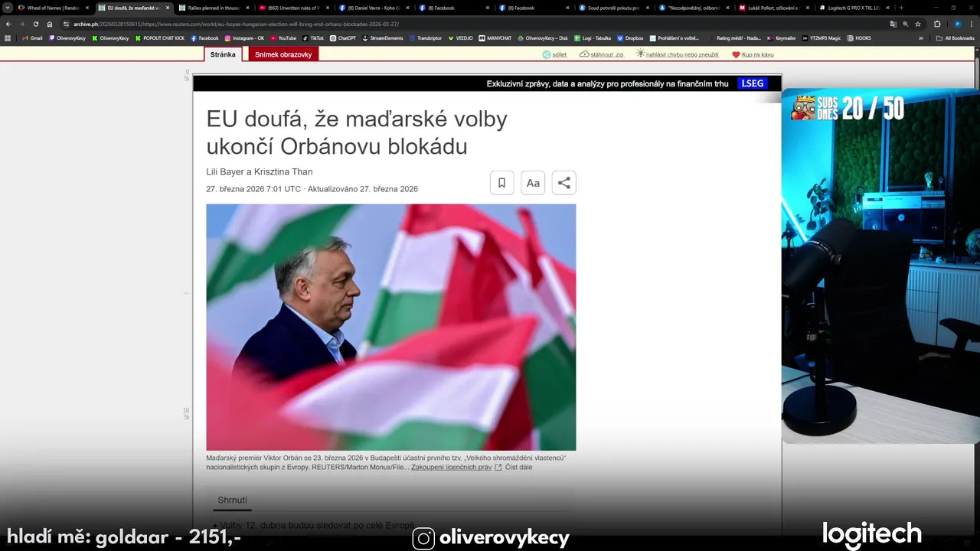
Task: Select the Snímek obrazovky tab
Action: coord(283,54)
